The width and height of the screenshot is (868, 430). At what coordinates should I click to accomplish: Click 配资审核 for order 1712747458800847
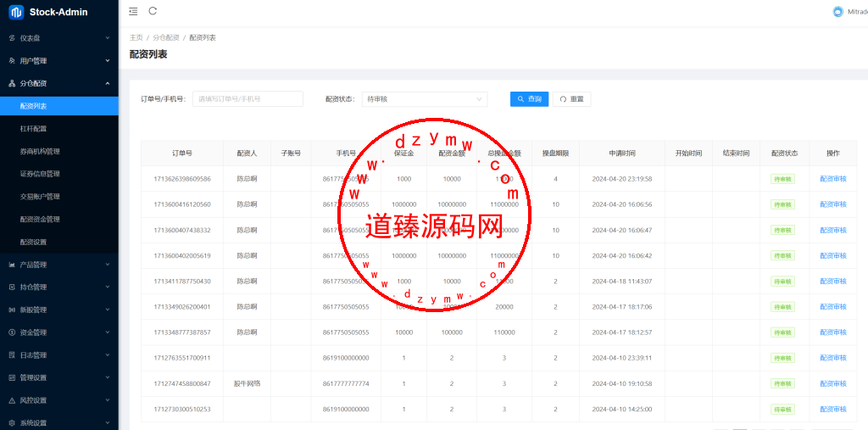833,383
